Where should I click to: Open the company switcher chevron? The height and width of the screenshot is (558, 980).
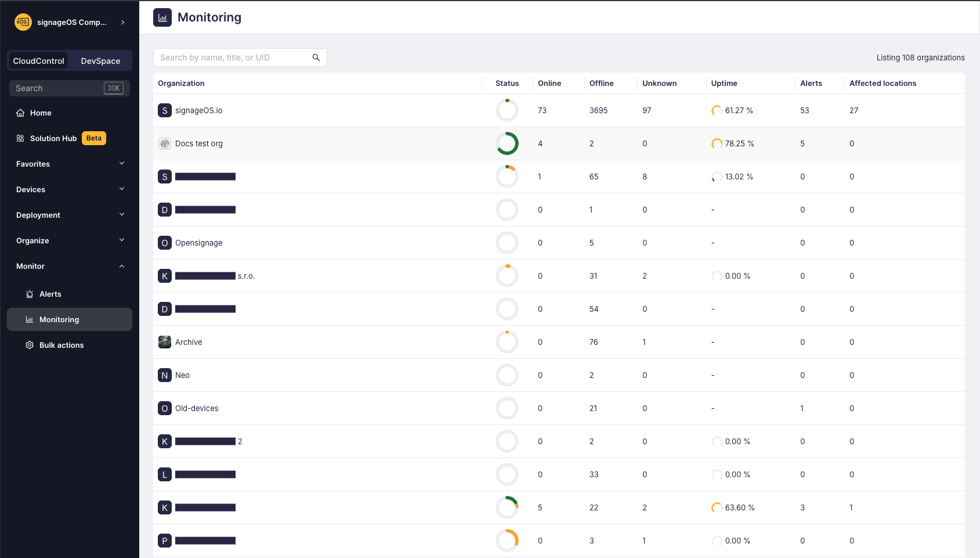coord(122,22)
